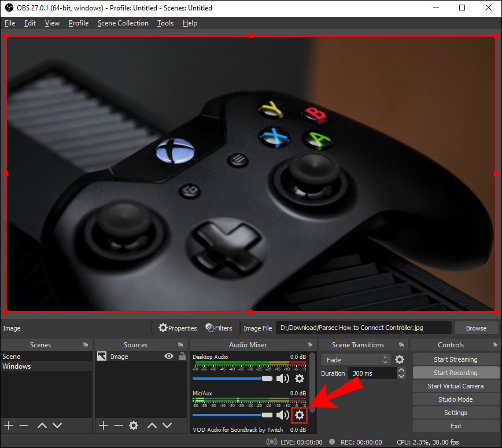Remove selected source with minus
This screenshot has width=502, height=448.
pos(119,425)
